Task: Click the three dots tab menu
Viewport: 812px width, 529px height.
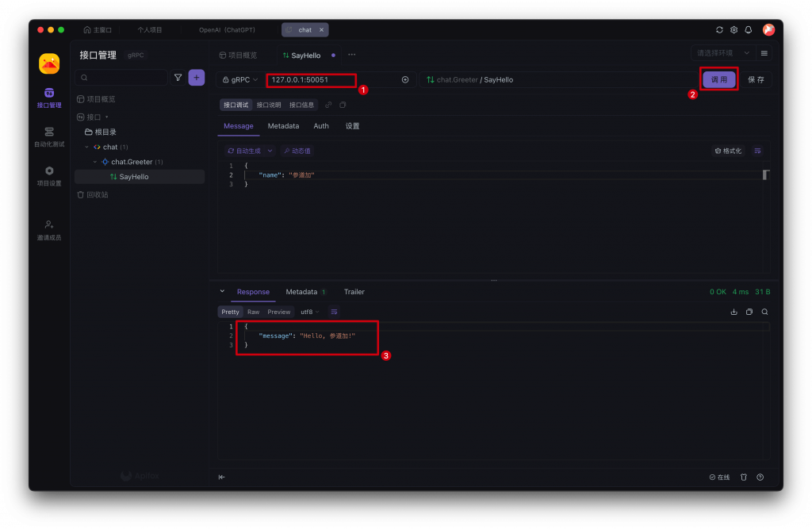Action: pos(351,55)
